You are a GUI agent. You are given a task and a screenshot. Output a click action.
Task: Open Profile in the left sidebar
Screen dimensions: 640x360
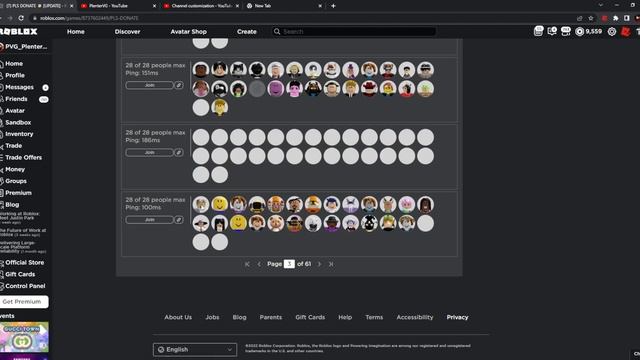(x=15, y=76)
